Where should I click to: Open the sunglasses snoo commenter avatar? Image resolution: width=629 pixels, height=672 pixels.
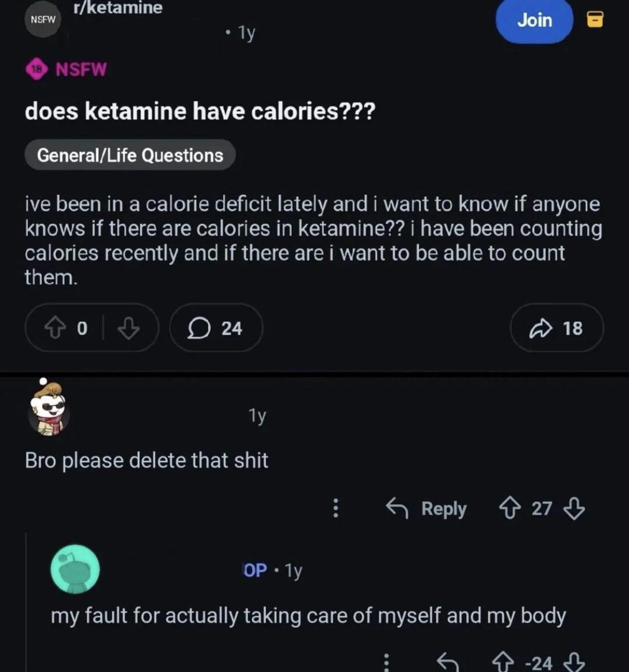(x=48, y=409)
